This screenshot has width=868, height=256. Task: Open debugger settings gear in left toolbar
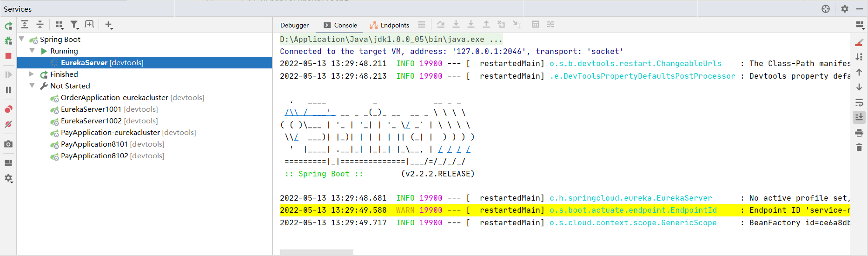click(x=8, y=178)
